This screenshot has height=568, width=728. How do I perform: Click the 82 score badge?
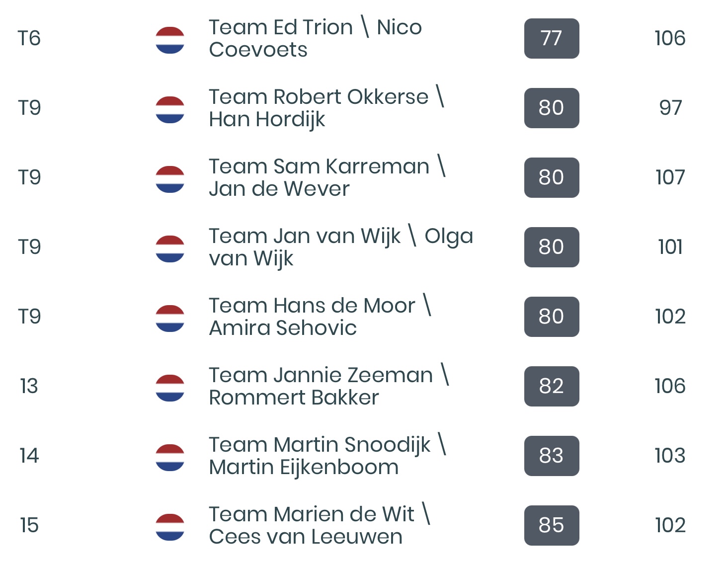(552, 386)
